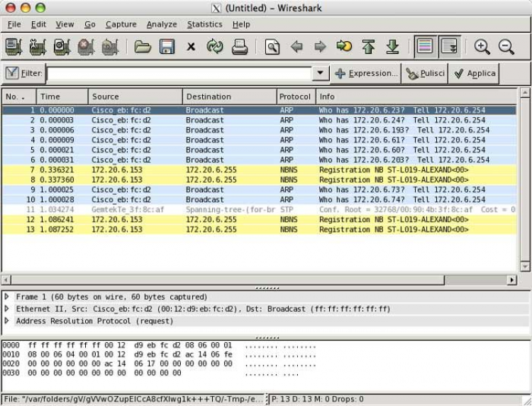The image size is (532, 406).
Task: Select NBNS packet 13 at 1.087252
Action: [259, 229]
